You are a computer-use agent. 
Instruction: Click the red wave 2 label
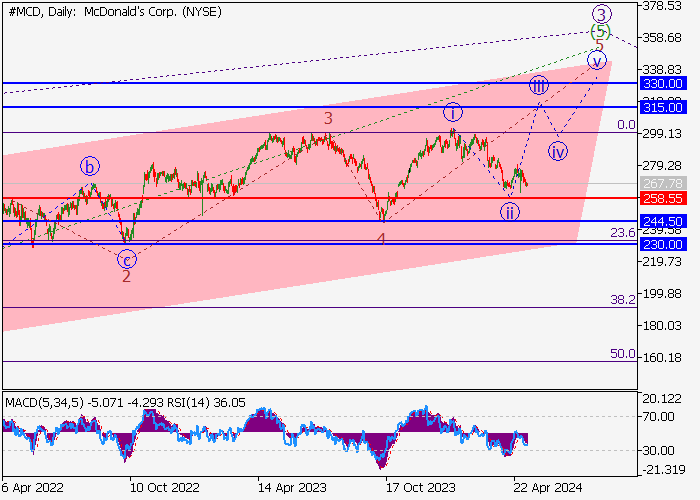click(x=126, y=276)
